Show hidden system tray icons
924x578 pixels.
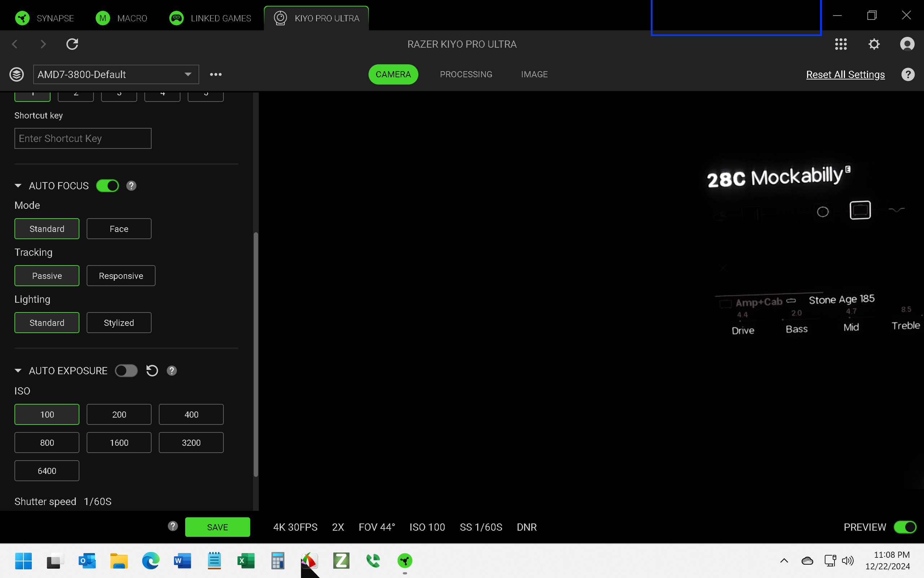[x=784, y=561]
